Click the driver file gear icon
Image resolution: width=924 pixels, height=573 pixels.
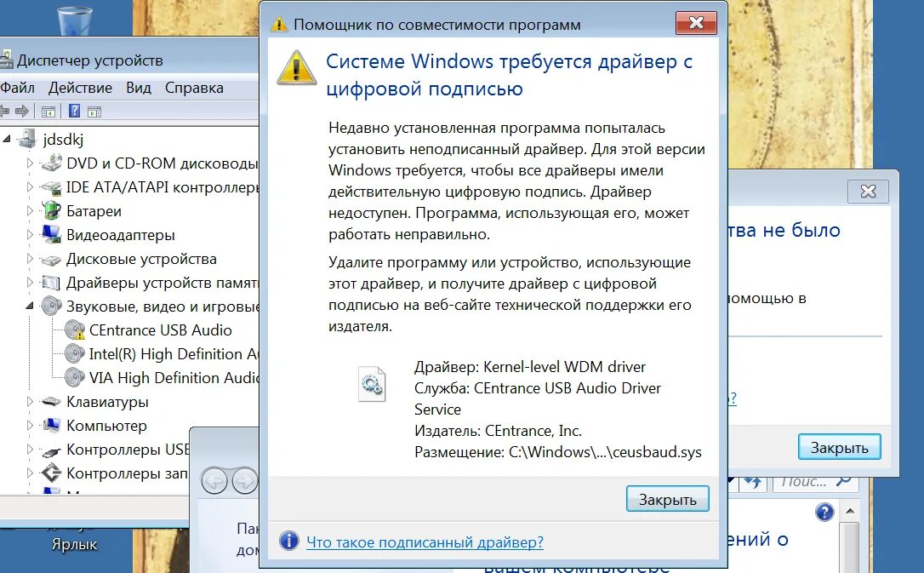click(x=371, y=384)
